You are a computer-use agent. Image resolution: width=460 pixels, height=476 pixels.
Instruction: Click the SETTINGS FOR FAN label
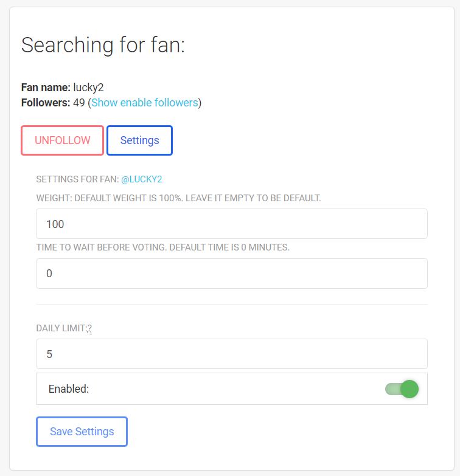pos(77,179)
